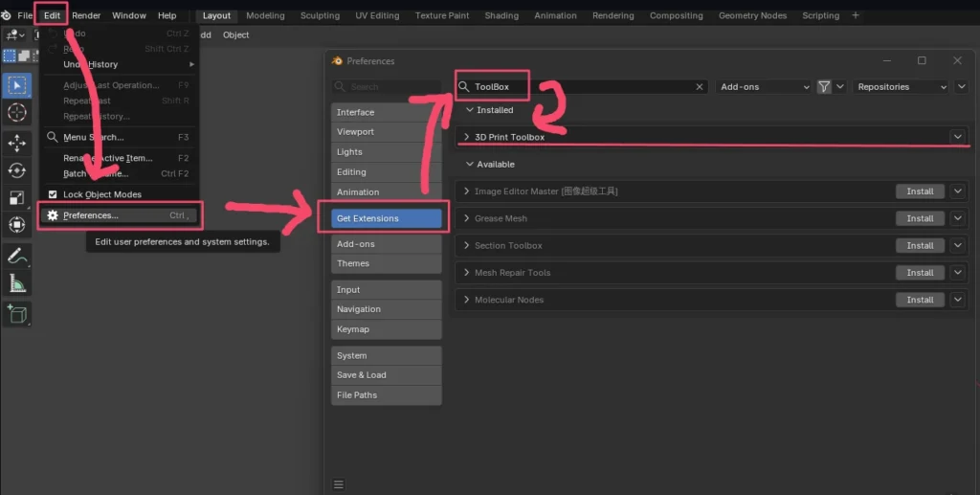Screen dimensions: 980x495
Task: Collapse the Available section
Action: coord(469,165)
